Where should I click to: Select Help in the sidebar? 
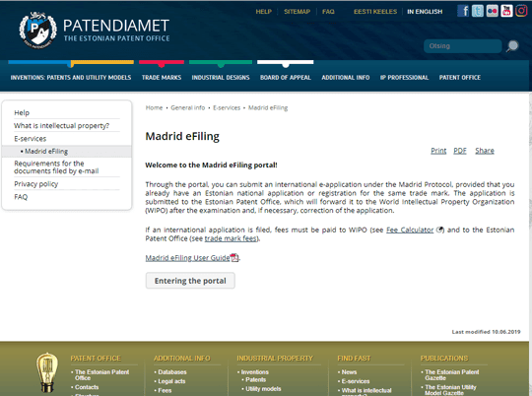click(22, 112)
